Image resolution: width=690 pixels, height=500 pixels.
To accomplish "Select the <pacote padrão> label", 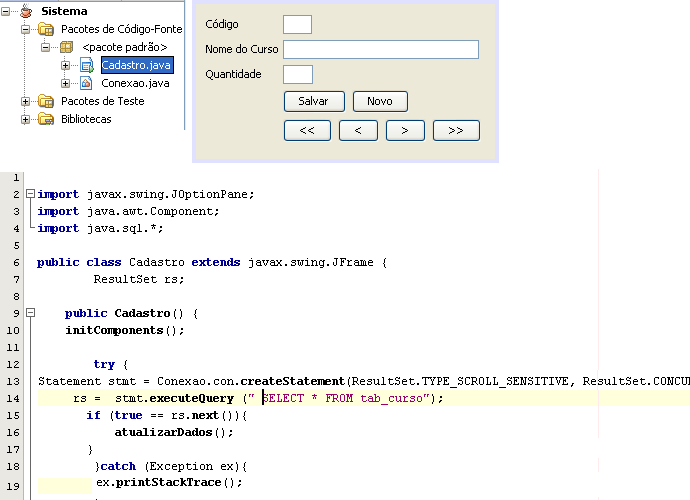I will [x=125, y=47].
